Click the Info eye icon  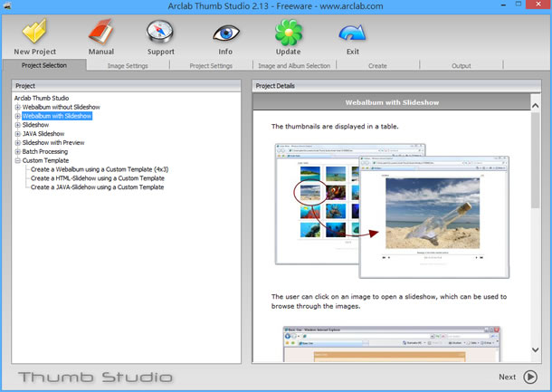pyautogui.click(x=225, y=33)
